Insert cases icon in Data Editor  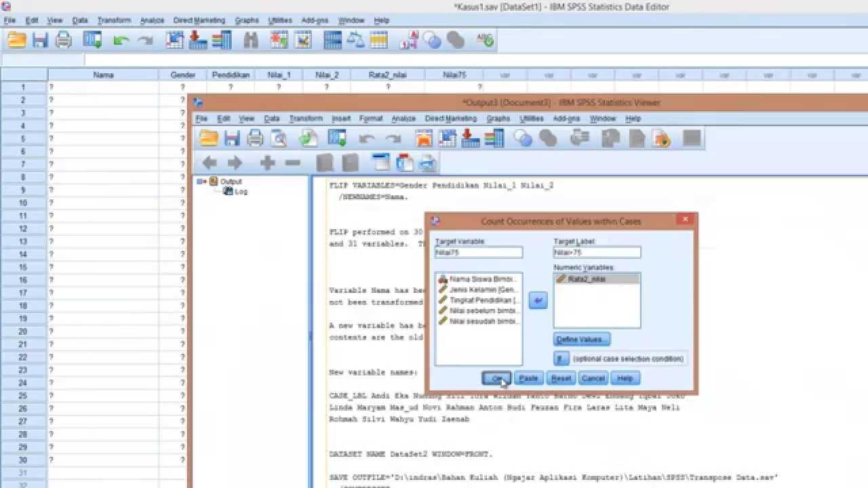(279, 41)
